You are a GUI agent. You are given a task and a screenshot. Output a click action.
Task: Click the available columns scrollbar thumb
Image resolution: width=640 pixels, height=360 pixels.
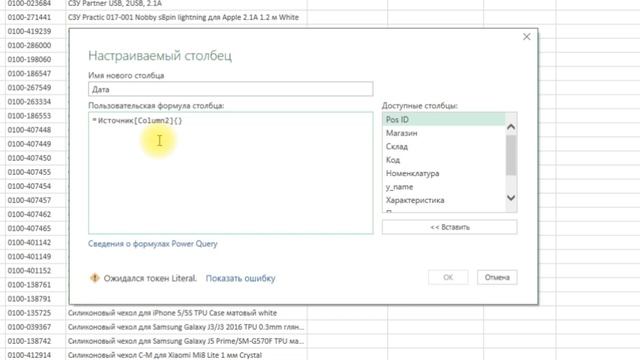tap(511, 155)
